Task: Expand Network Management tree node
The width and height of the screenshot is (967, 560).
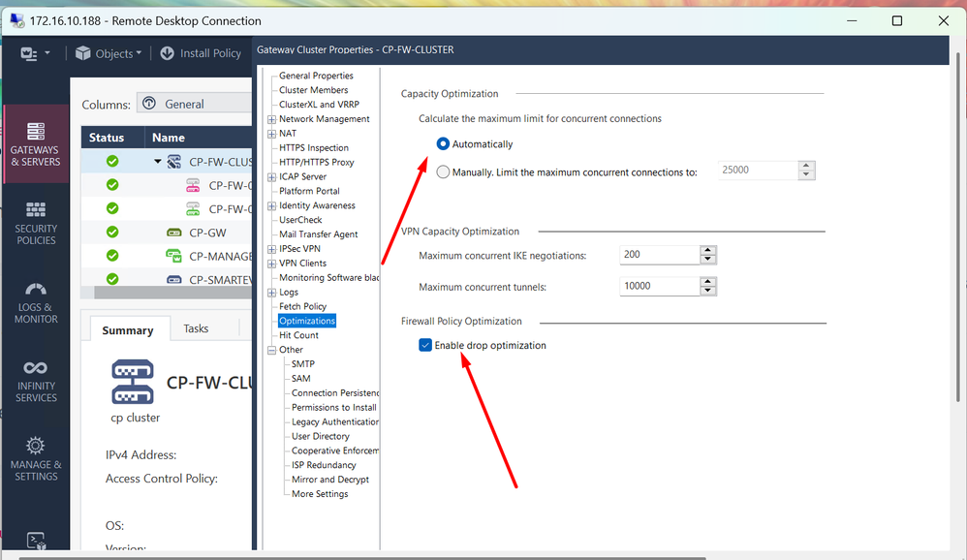Action: [x=271, y=119]
